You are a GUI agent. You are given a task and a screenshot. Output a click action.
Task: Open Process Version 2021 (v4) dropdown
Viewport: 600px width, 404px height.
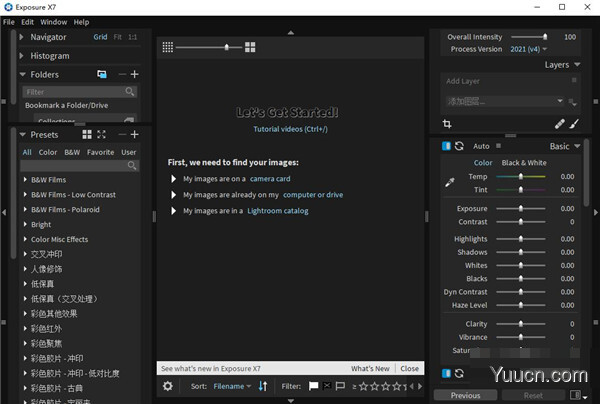coord(528,49)
